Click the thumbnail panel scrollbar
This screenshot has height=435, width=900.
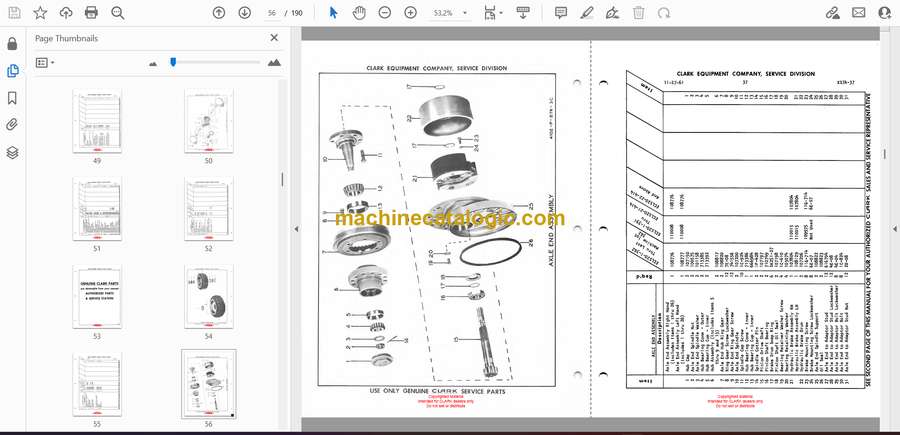[x=282, y=179]
